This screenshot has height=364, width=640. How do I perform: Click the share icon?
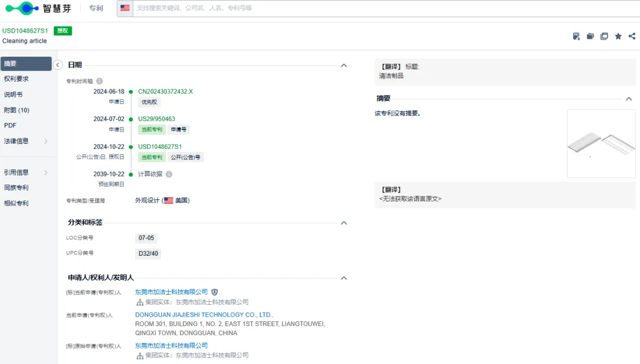coord(632,36)
